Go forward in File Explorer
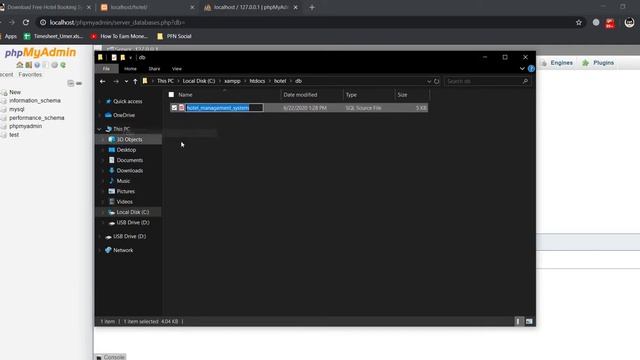 coord(116,81)
